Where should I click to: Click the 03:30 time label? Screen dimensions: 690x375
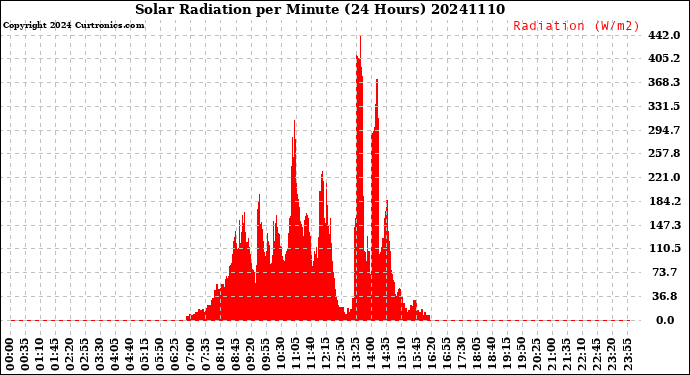100,355
